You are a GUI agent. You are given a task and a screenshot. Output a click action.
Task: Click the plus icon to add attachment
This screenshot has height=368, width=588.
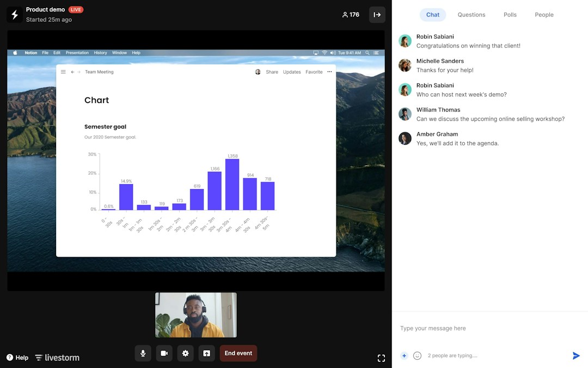(404, 355)
